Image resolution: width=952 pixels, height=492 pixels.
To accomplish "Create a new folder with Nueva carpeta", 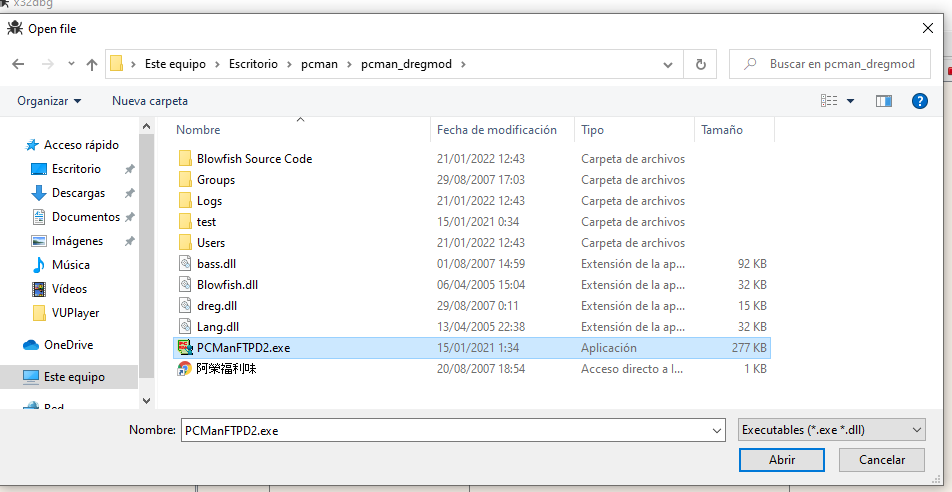I will click(150, 101).
